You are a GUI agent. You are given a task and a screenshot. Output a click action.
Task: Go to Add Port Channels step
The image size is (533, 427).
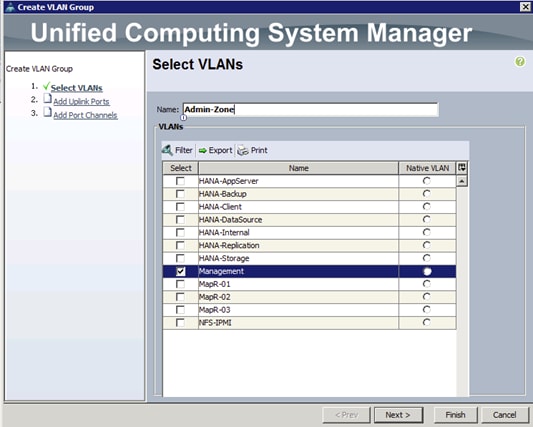[x=85, y=115]
